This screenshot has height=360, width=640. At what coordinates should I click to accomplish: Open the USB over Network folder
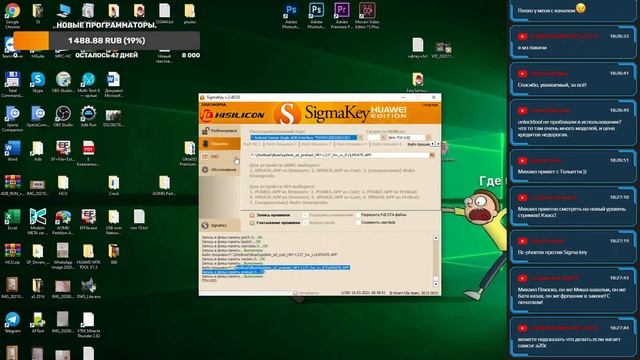113,222
